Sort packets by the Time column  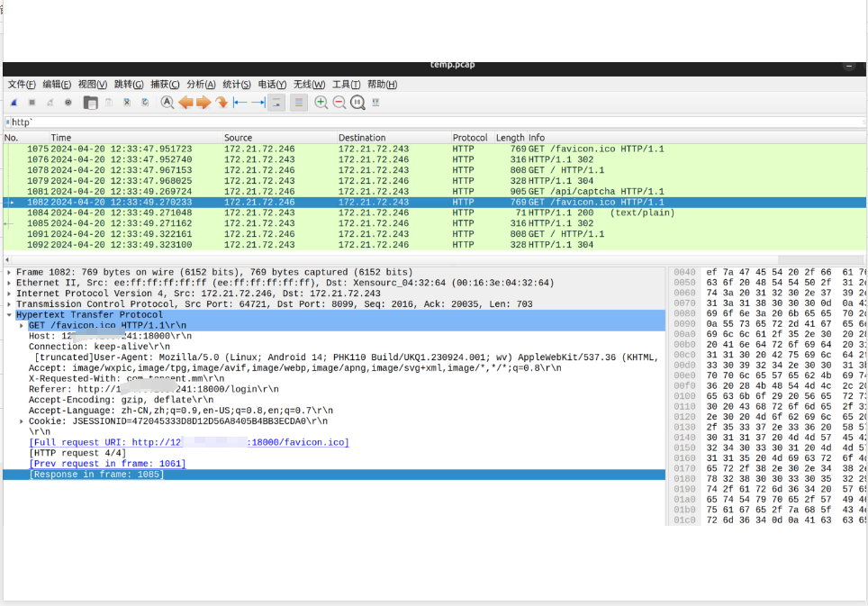click(135, 137)
